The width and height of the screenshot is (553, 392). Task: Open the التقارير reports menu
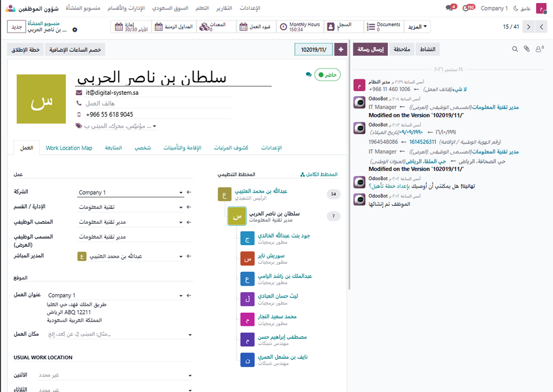(x=224, y=8)
